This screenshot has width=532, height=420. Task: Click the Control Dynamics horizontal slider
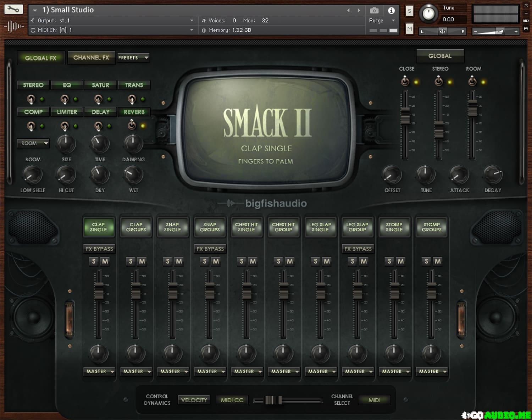tap(288, 400)
